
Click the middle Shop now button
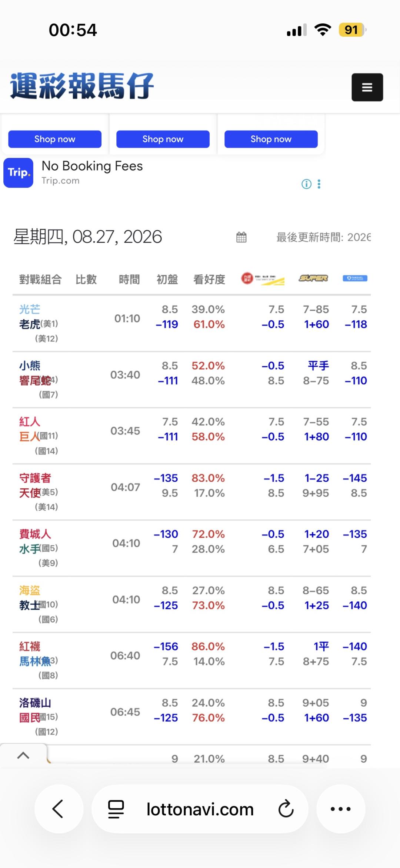pos(163,139)
